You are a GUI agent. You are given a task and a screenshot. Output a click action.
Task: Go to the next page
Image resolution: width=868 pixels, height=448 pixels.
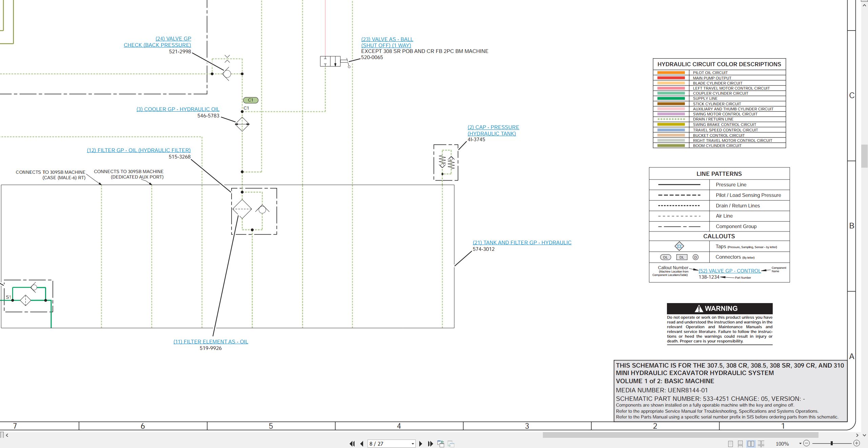tap(421, 444)
